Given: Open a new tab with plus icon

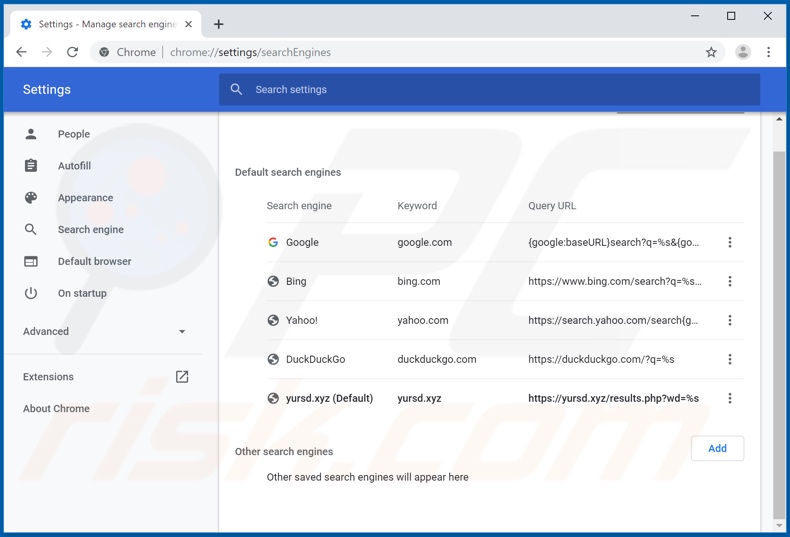Looking at the screenshot, I should pyautogui.click(x=218, y=24).
